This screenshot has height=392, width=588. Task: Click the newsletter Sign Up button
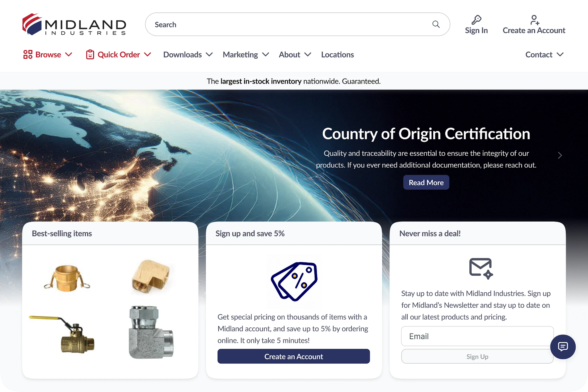(x=477, y=356)
